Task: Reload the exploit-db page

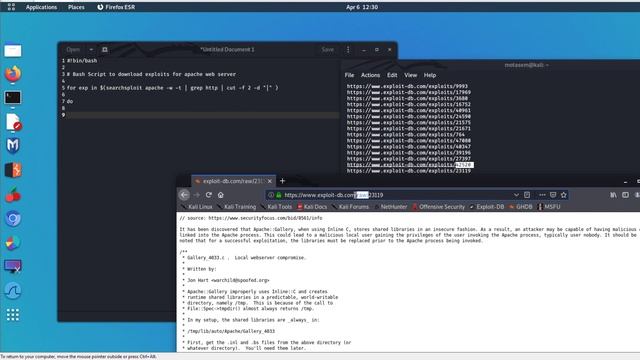Action: point(209,195)
